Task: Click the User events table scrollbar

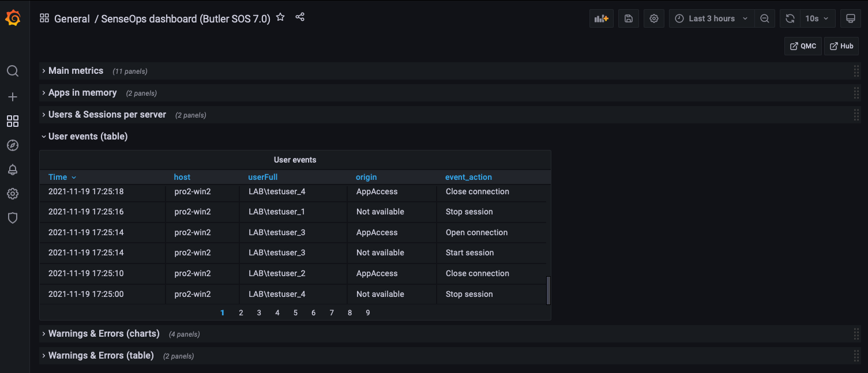Action: (548, 290)
